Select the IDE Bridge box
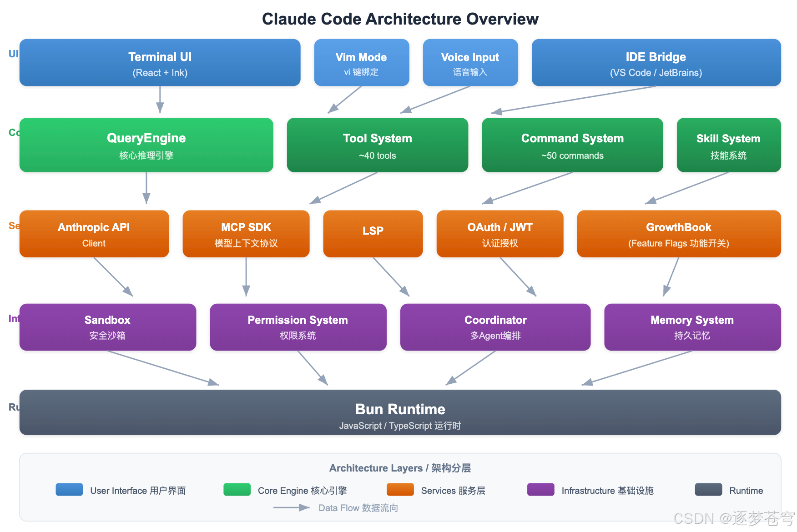 pos(656,63)
